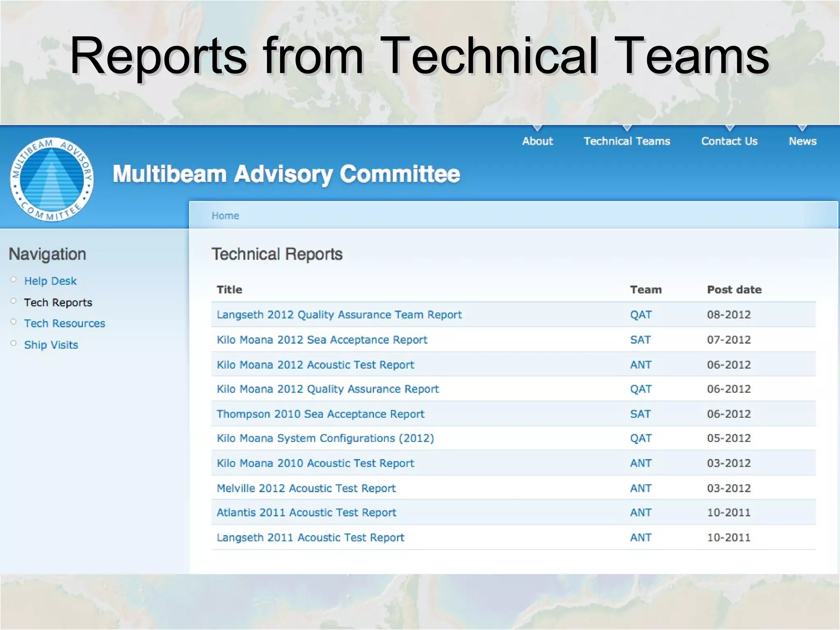Viewport: 840px width, 630px height.
Task: Click ANT team link for Kilo Moana 2012
Action: 641,365
